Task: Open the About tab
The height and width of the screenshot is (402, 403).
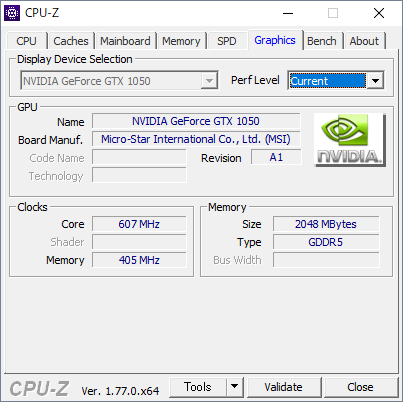Action: coord(364,41)
